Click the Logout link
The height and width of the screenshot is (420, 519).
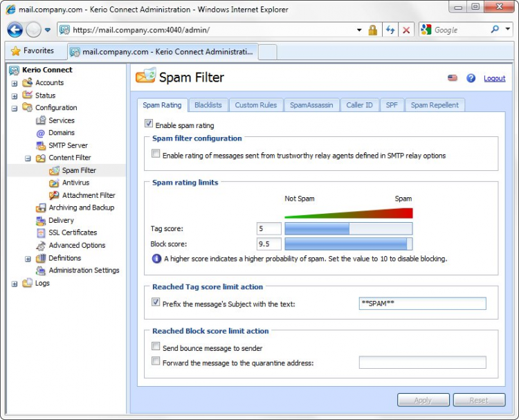click(495, 78)
